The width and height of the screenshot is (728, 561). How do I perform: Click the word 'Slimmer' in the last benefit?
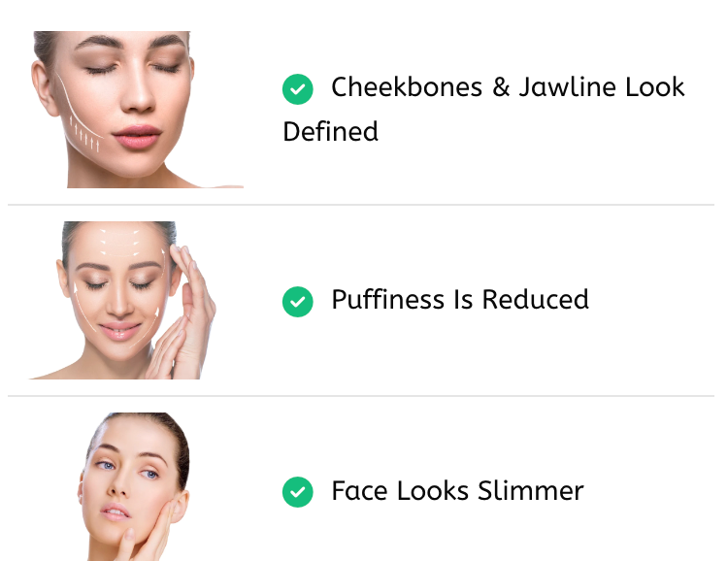pyautogui.click(x=531, y=491)
